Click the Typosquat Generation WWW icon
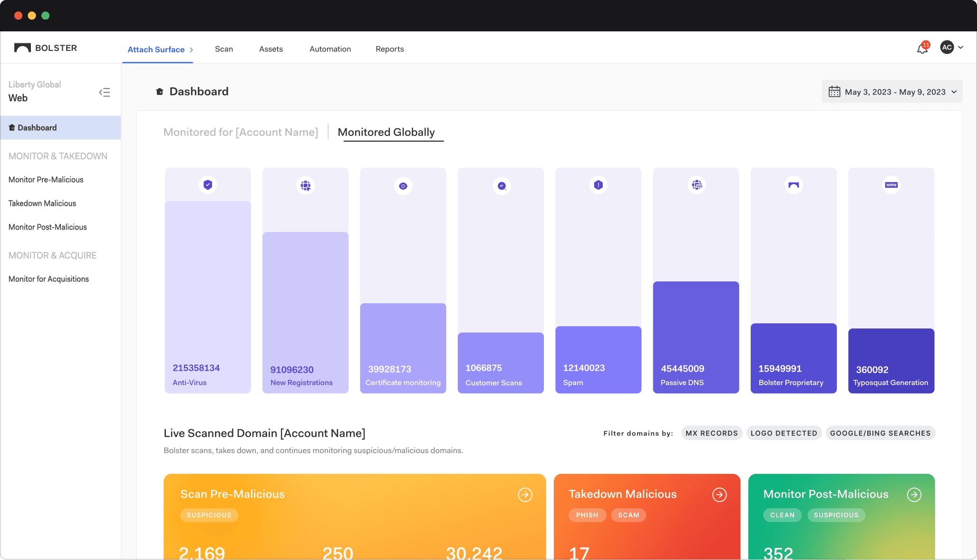 tap(891, 185)
